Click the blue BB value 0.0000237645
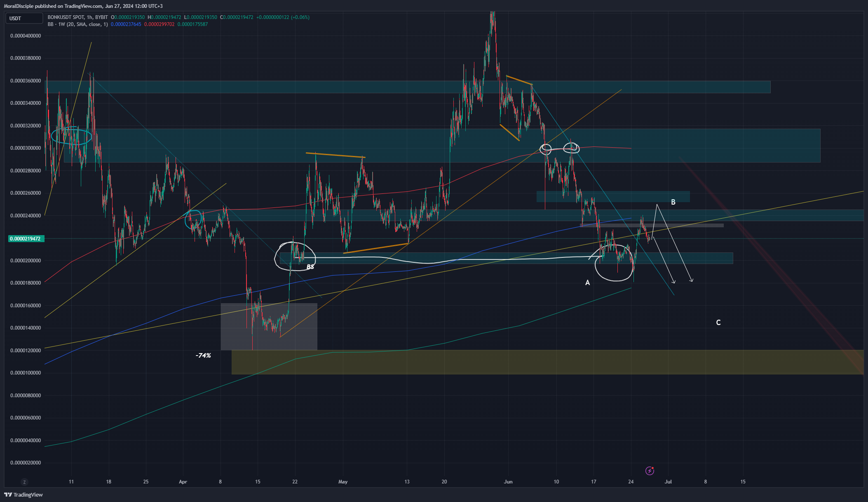 (x=126, y=24)
